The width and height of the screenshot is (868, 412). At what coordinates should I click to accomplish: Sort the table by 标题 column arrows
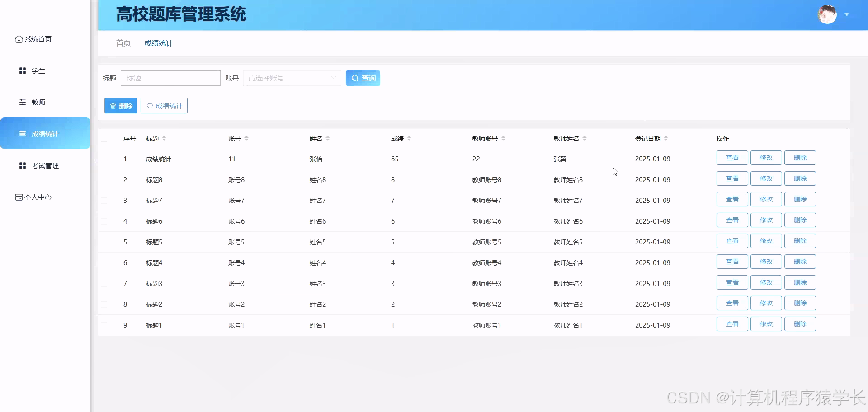coord(164,139)
